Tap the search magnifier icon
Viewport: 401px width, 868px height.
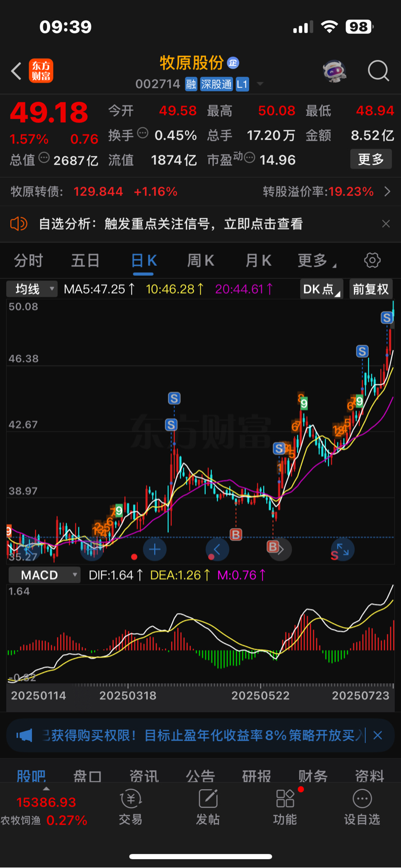tap(379, 71)
